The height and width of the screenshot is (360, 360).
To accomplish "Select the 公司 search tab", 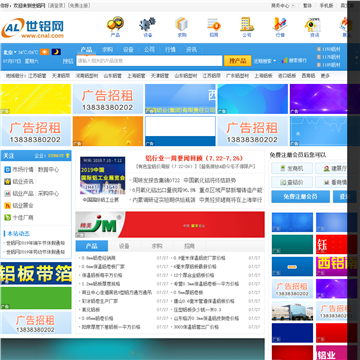I will (149, 50).
